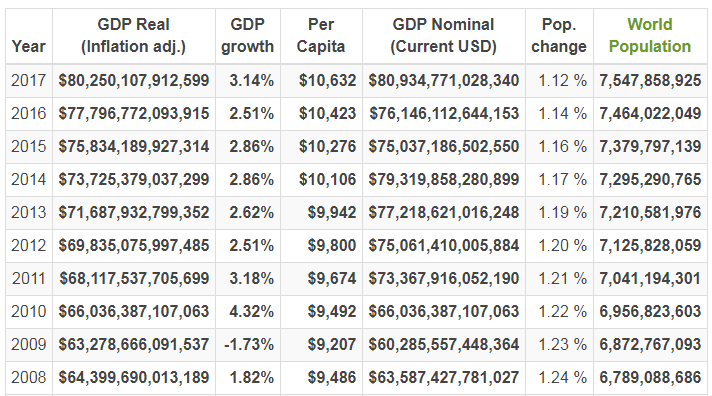
Task: Click the 2010 GDP growth value 4.32%
Action: [x=252, y=312]
